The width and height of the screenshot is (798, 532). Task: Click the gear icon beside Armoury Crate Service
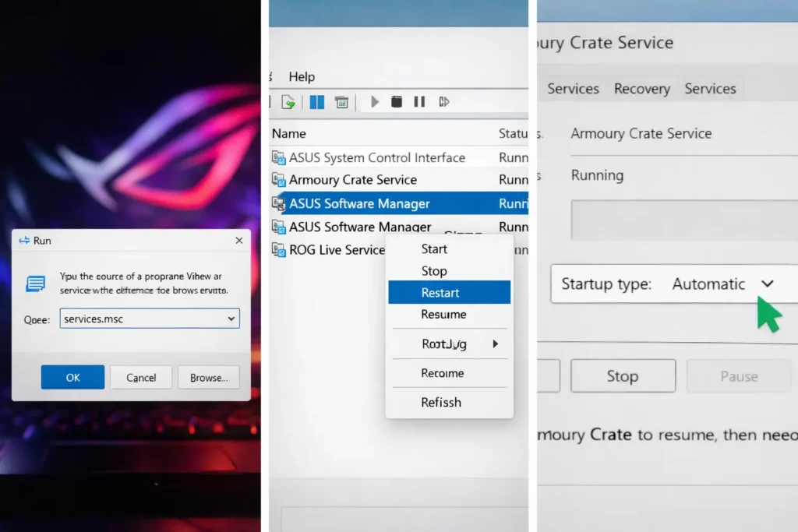click(x=278, y=180)
